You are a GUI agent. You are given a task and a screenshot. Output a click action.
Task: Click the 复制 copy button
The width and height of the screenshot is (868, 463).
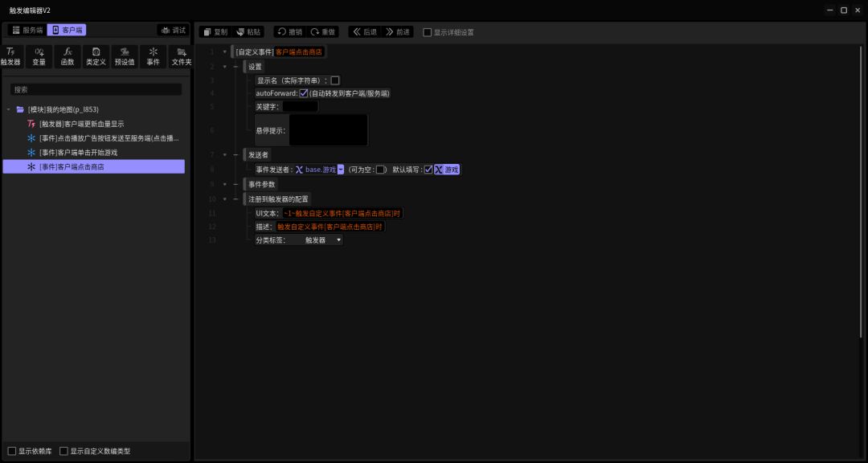pos(215,32)
